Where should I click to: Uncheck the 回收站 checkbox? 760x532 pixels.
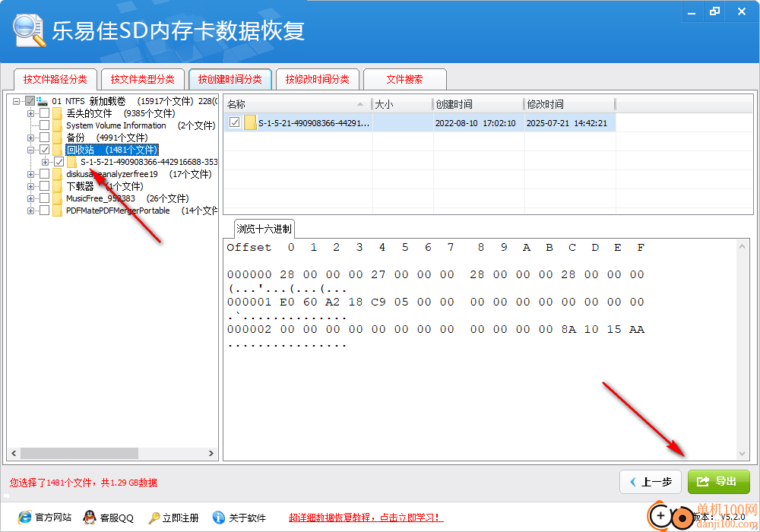(x=44, y=149)
